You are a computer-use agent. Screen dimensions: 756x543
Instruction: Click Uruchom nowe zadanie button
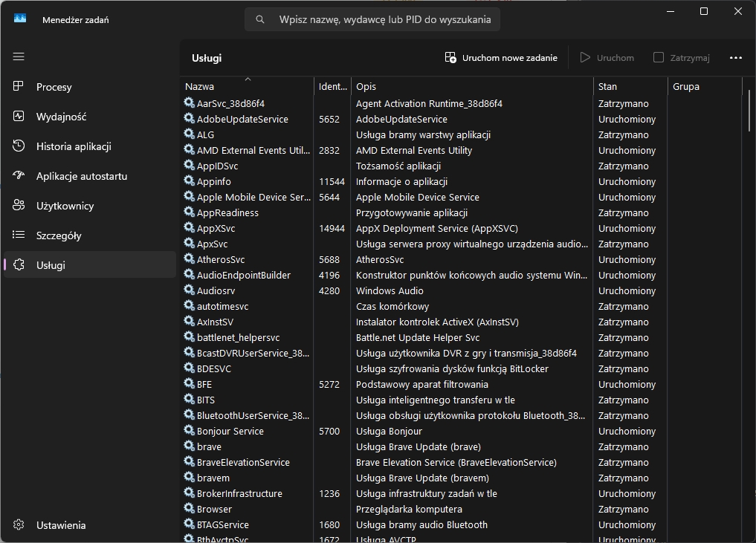[501, 58]
